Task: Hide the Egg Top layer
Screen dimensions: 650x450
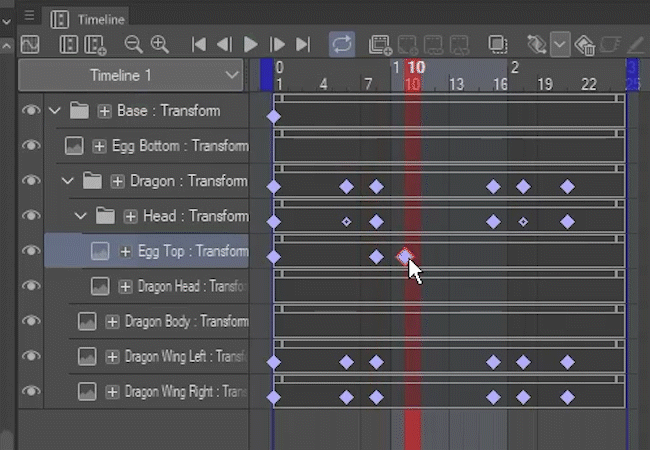Action: click(31, 251)
